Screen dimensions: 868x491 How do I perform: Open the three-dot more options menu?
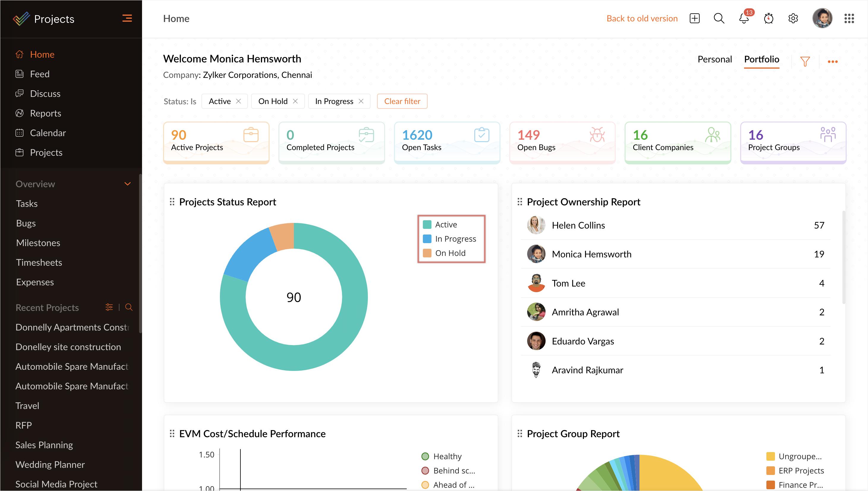point(832,61)
